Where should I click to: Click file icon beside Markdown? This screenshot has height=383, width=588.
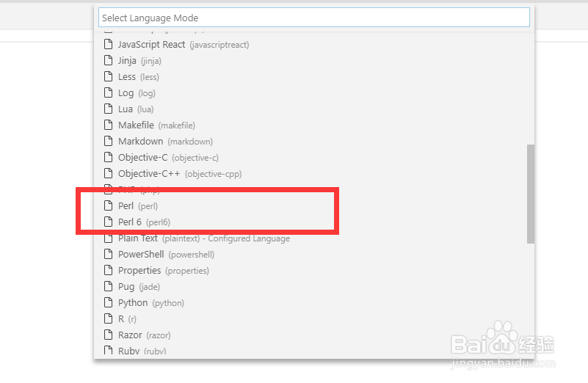coord(108,141)
